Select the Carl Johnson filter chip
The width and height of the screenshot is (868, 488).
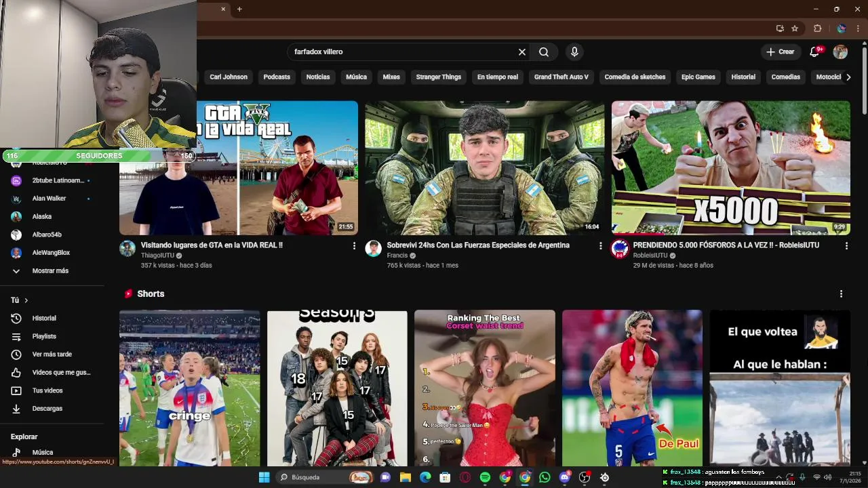[x=229, y=77]
